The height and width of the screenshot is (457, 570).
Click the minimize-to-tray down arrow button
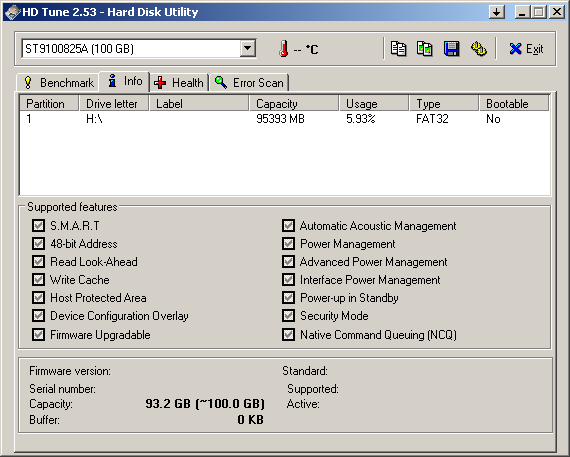[x=497, y=12]
